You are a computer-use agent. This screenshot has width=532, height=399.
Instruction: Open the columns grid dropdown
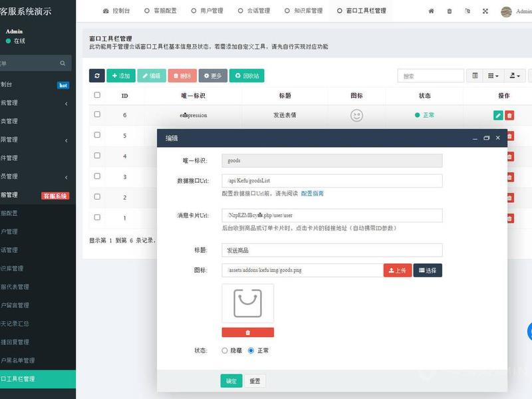pyautogui.click(x=493, y=76)
